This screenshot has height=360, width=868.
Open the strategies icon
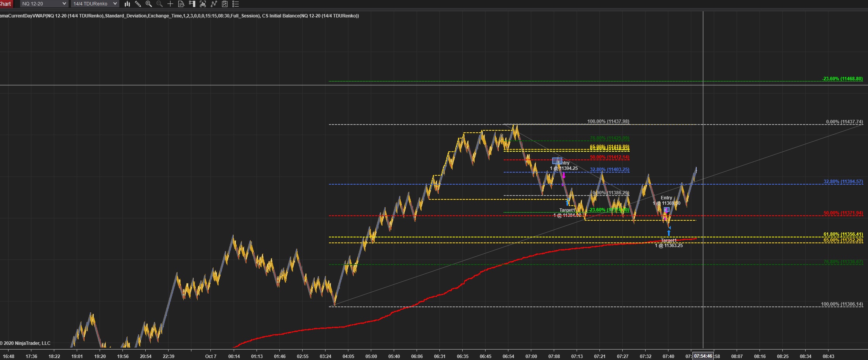tap(225, 4)
